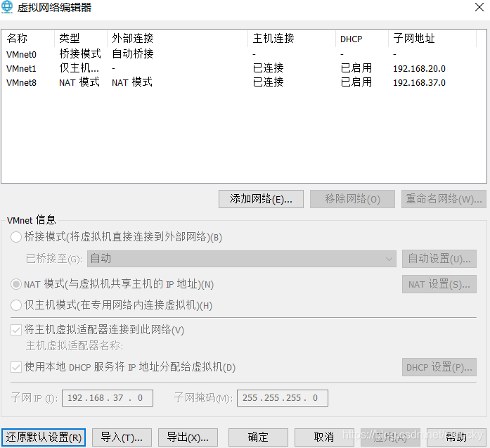Toggle 将主机虚拟适配器连接到此网络 checkbox
Image resolution: width=490 pixels, height=448 pixels.
point(16,330)
